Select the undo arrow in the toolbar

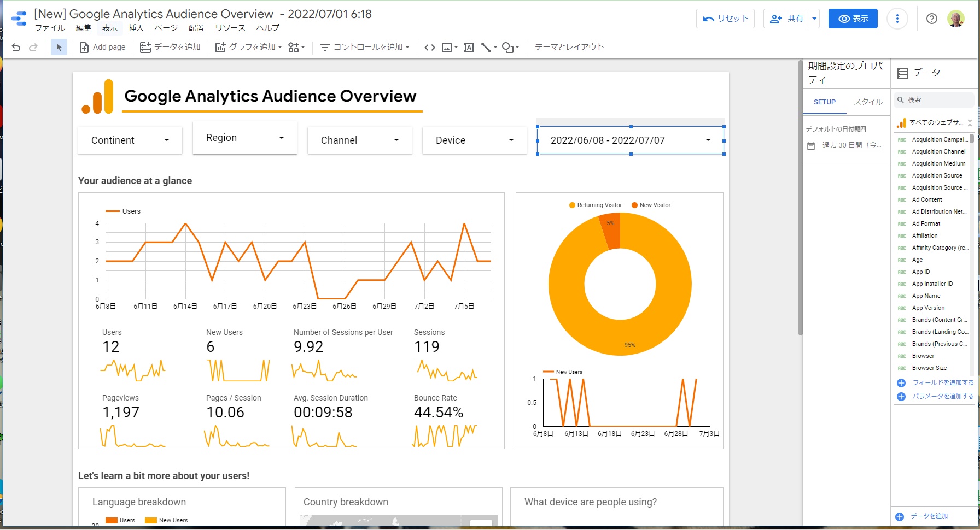(16, 47)
